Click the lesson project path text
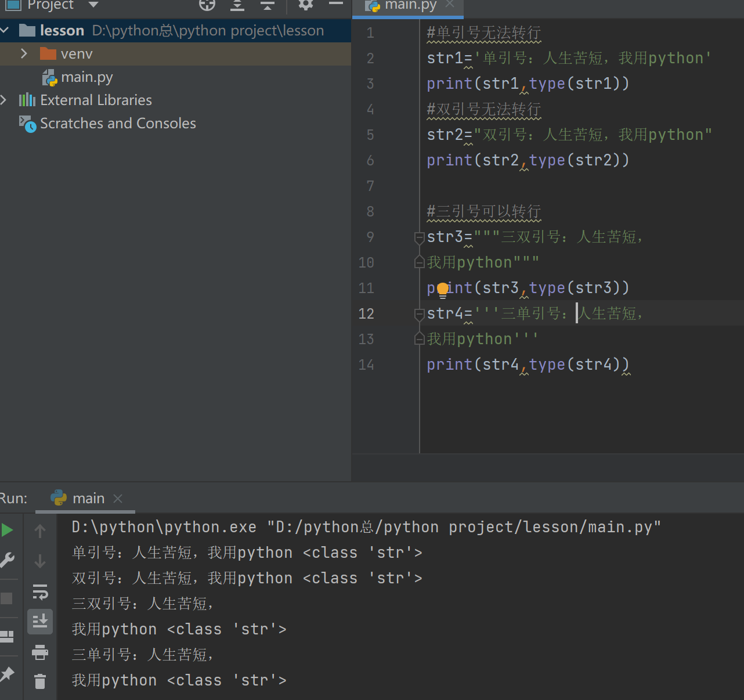The width and height of the screenshot is (744, 700). [x=208, y=30]
